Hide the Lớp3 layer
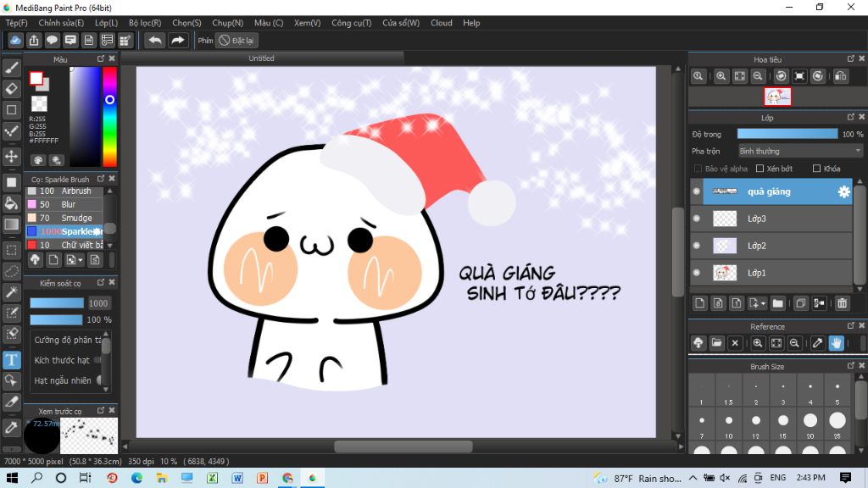 (697, 219)
